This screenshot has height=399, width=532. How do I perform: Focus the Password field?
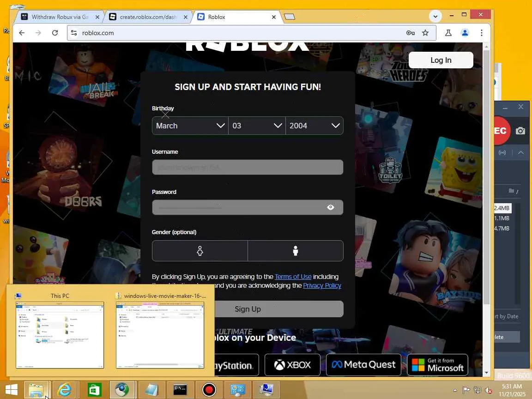248,207
